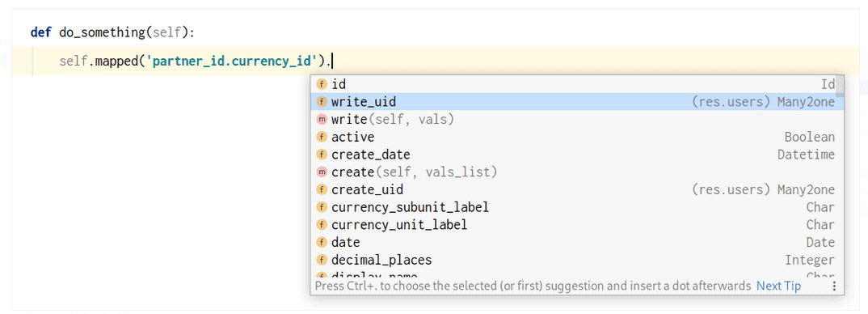Choose decimal_places suggestion text
Screen dimensions: 868x314
point(381,261)
